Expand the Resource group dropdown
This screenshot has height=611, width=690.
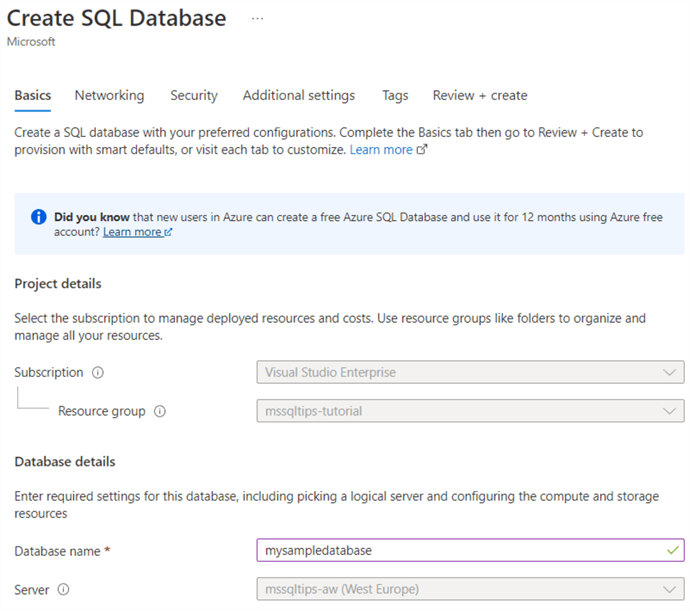coord(470,411)
